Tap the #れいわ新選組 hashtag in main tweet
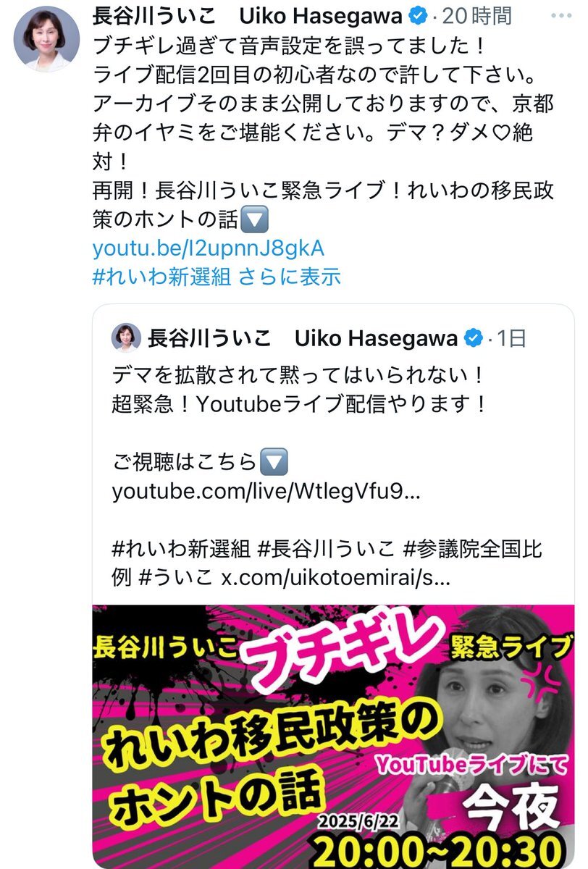 coord(163,276)
